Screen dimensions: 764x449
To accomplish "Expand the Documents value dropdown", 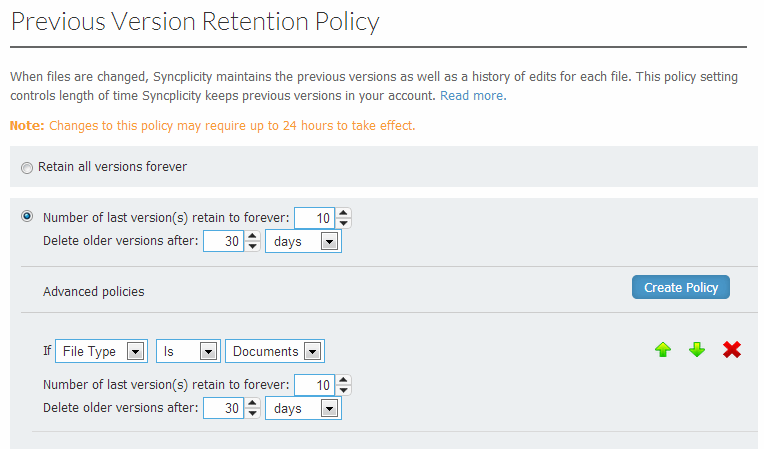I will click(x=275, y=351).
